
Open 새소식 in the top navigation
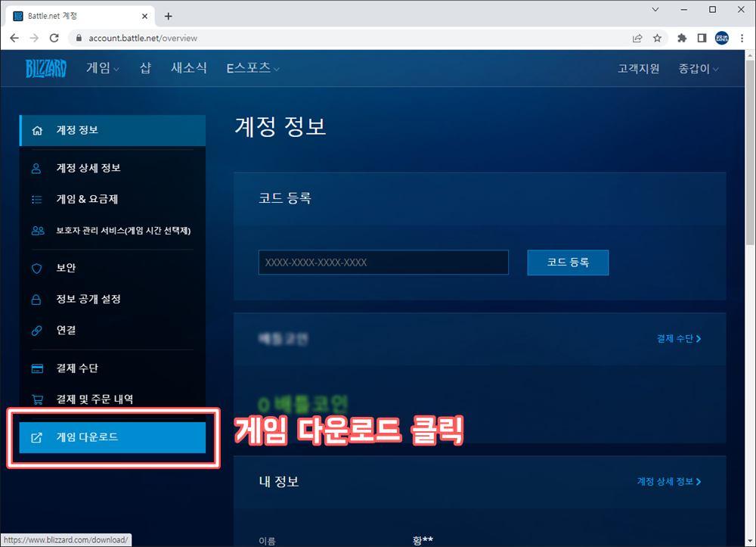[189, 68]
